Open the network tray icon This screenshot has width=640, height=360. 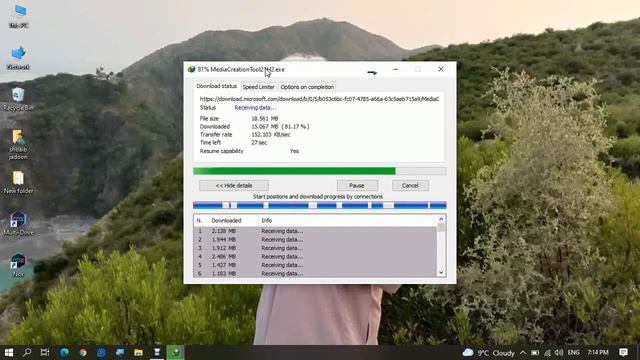[547, 353]
